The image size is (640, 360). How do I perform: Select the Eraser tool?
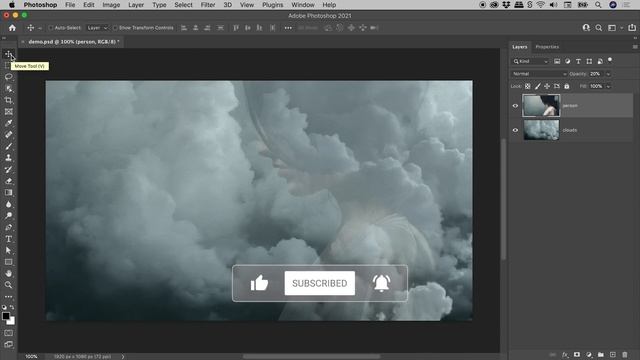(8, 181)
